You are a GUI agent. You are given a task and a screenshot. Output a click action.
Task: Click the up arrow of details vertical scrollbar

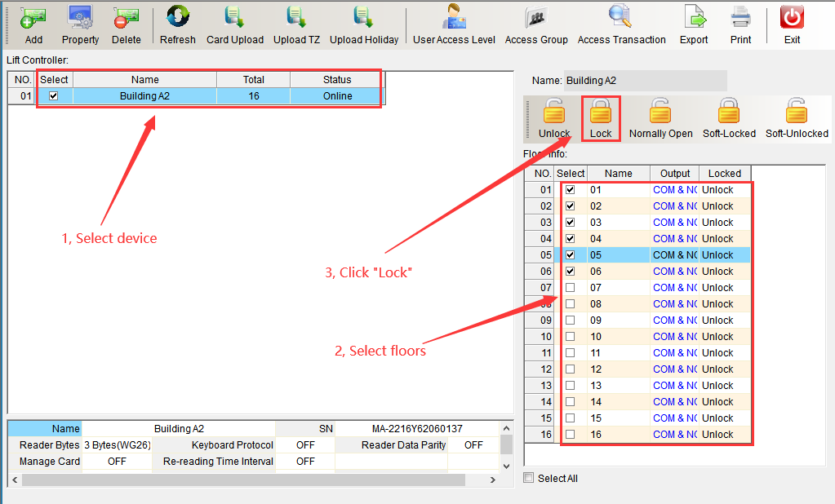(506, 428)
